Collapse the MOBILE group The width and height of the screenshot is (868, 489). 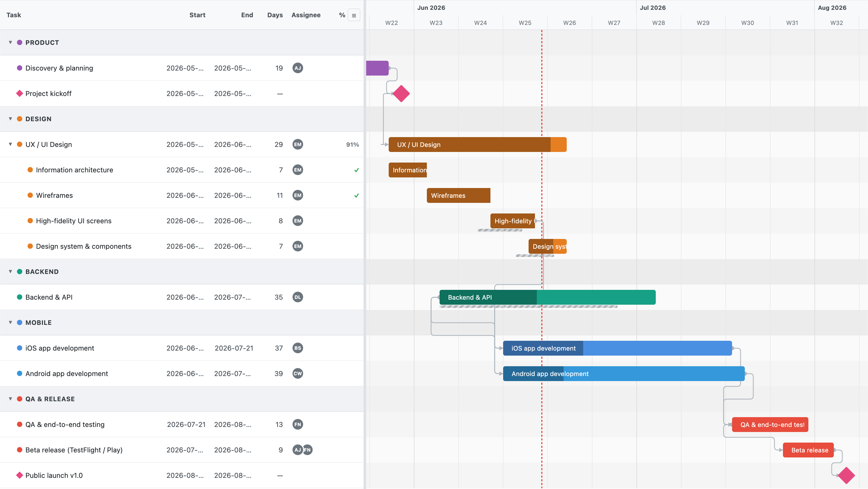(10, 322)
